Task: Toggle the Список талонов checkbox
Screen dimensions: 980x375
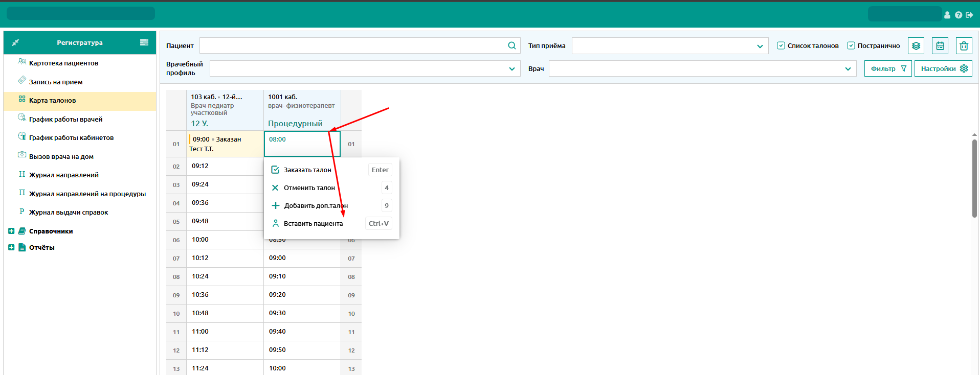Action: [781, 45]
